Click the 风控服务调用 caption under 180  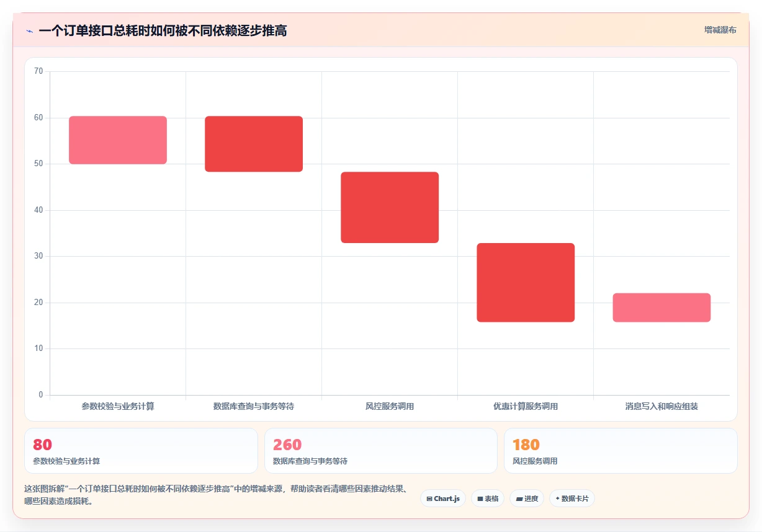pos(535,461)
